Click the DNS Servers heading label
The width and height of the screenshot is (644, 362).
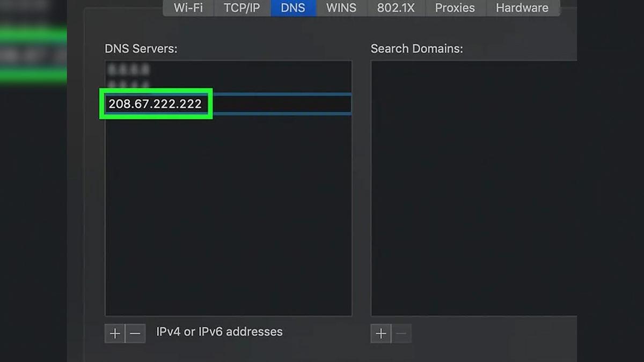point(141,49)
